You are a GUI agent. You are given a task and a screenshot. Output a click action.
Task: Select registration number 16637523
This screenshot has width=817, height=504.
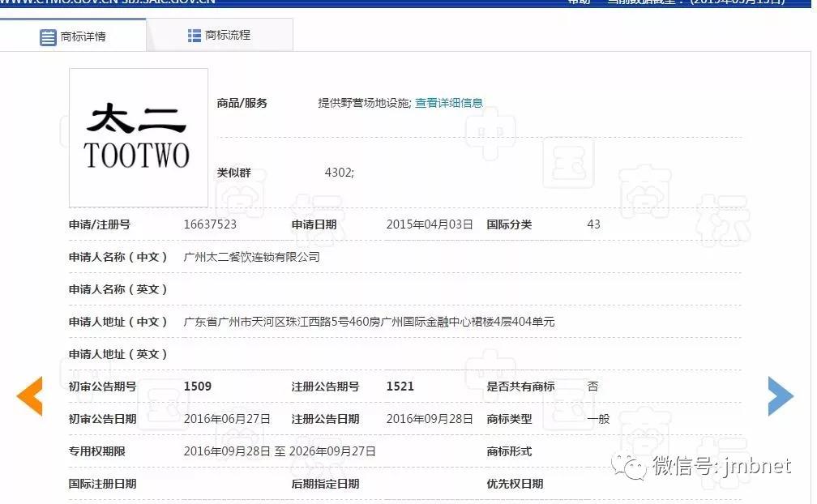pos(210,224)
